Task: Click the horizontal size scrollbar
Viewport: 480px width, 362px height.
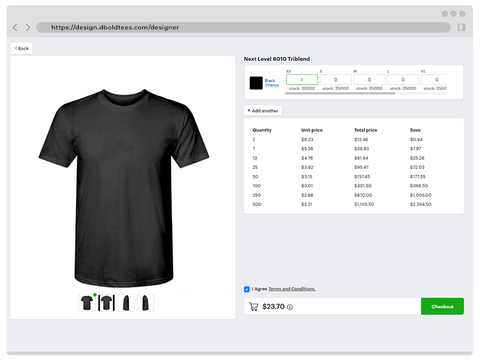Action: point(340,93)
